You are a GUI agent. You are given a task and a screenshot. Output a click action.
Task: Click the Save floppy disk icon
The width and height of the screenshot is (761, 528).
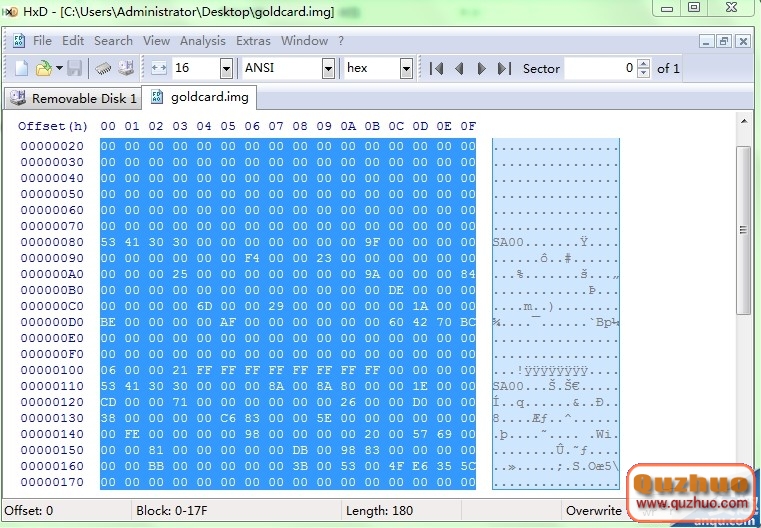coord(74,68)
